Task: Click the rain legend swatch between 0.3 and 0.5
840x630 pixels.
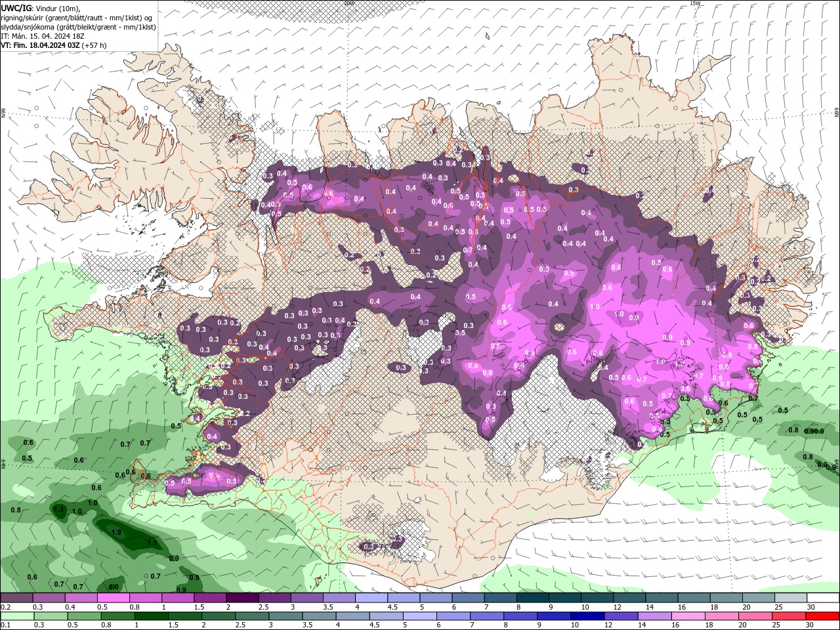Action: coord(50,616)
